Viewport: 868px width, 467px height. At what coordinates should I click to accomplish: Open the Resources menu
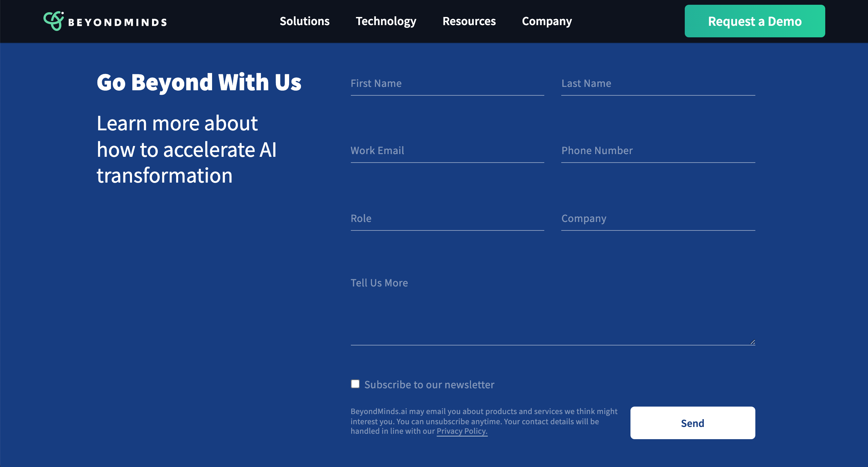coord(469,21)
